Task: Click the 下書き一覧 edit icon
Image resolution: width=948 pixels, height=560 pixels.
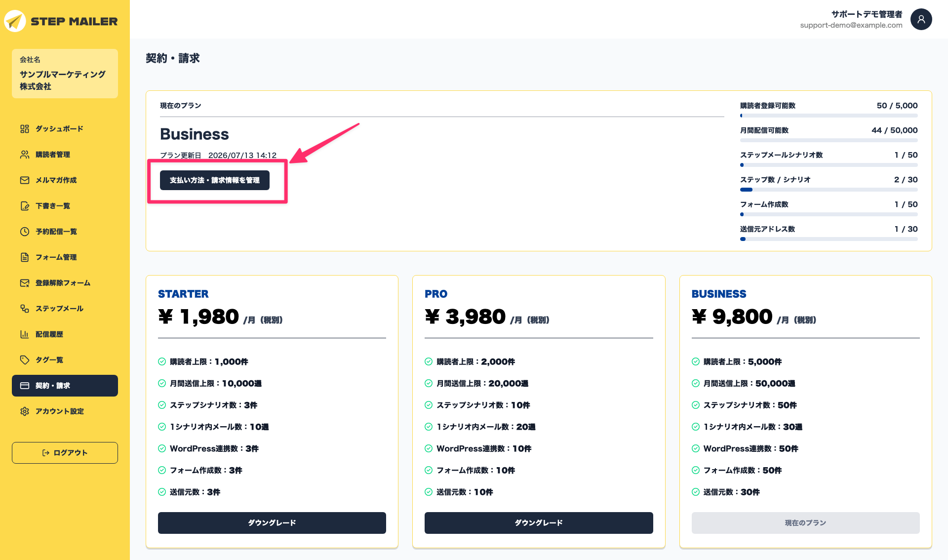Action: [x=25, y=206]
